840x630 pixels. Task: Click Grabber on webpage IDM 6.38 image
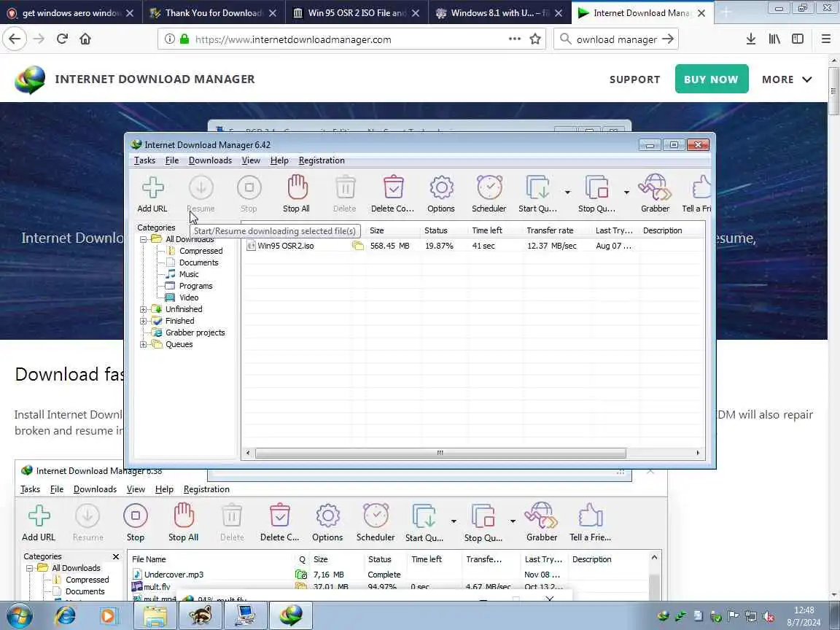542,522
